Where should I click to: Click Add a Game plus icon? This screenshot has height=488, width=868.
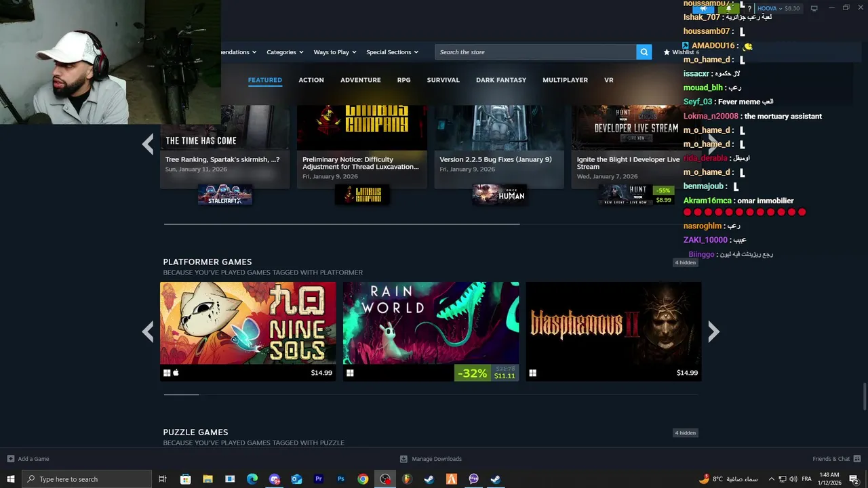[10, 459]
